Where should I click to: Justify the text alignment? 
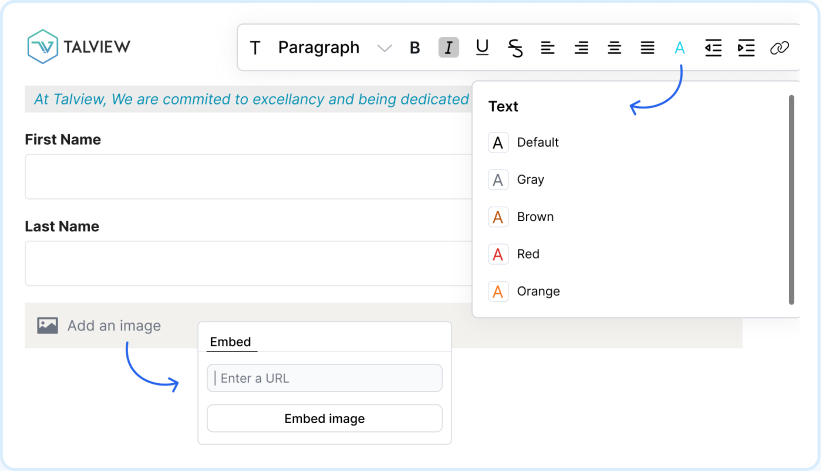tap(648, 48)
